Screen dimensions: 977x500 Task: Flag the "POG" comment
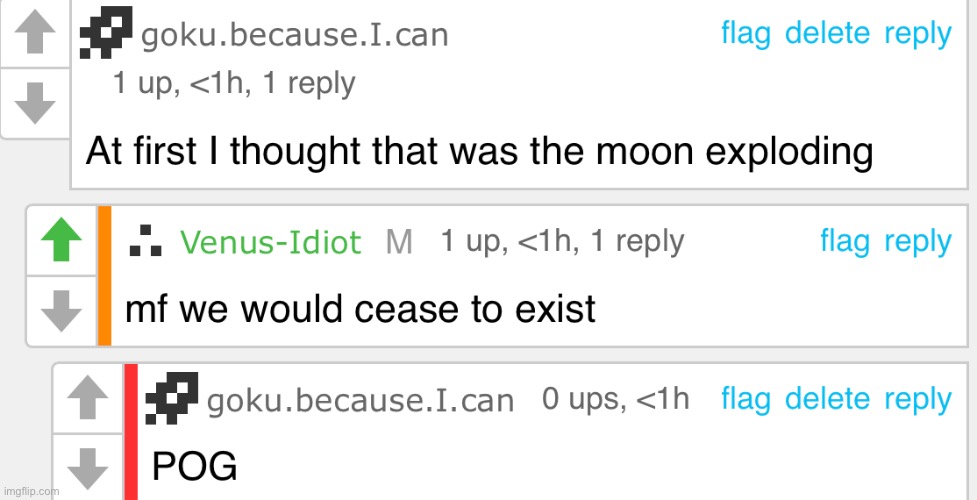(746, 399)
